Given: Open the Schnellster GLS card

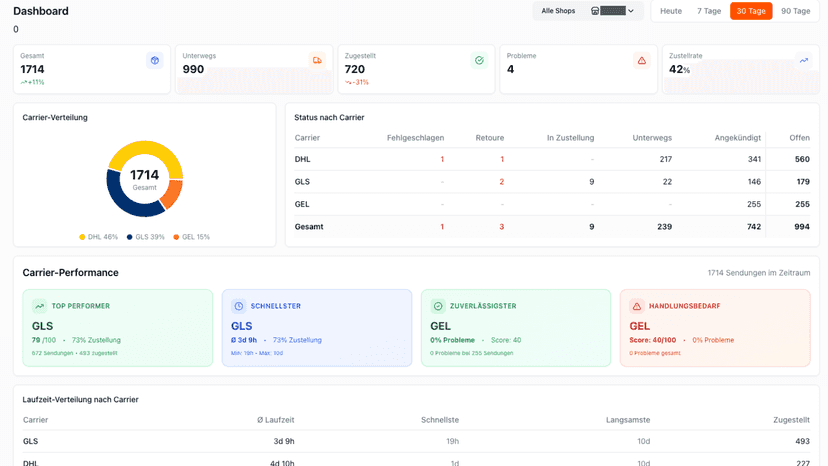Looking at the screenshot, I should coord(317,328).
